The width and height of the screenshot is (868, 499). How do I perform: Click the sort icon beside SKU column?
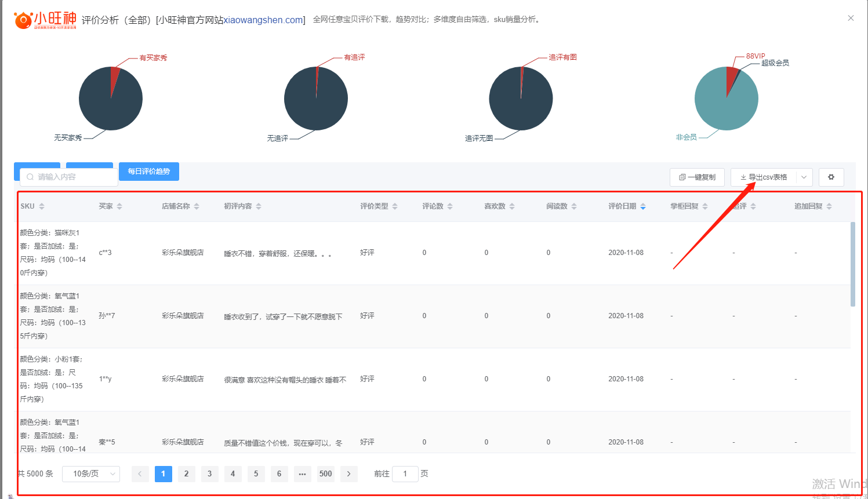[x=42, y=206]
